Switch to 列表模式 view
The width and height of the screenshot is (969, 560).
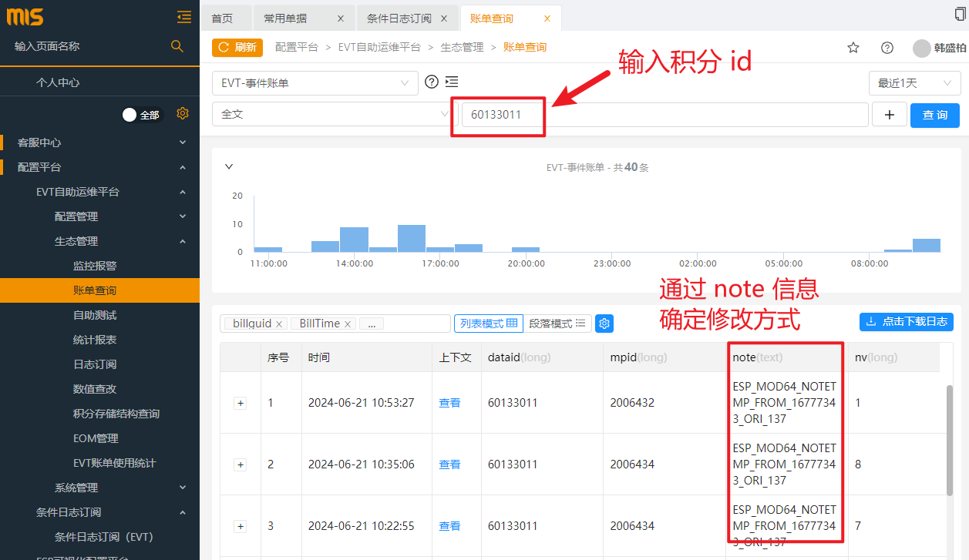[488, 324]
